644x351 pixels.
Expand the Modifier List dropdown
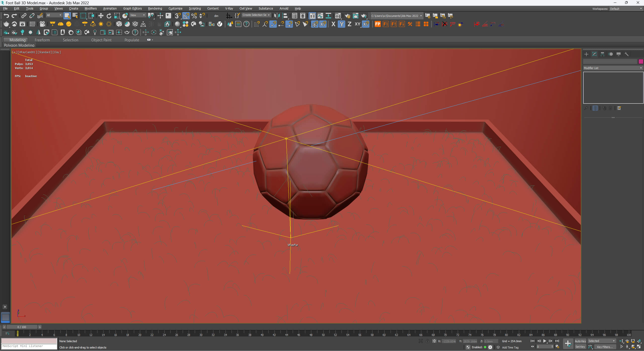click(x=613, y=68)
